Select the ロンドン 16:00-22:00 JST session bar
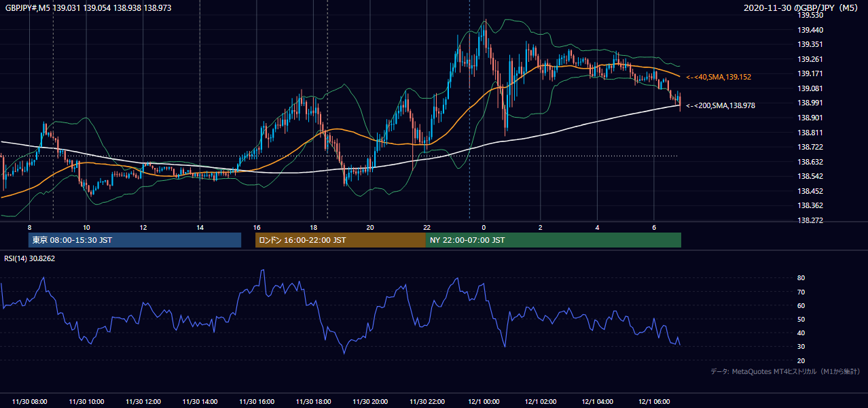Viewport: 868px width, 408px height. coord(340,240)
